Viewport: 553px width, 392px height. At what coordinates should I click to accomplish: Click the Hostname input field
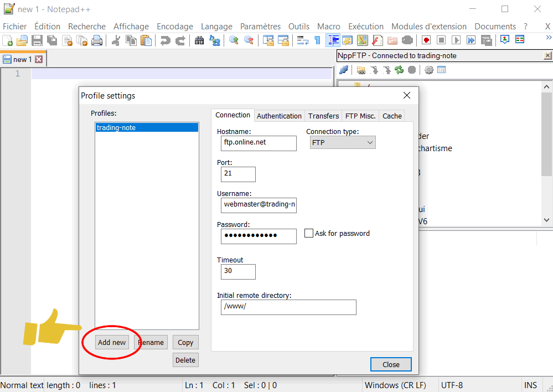259,143
